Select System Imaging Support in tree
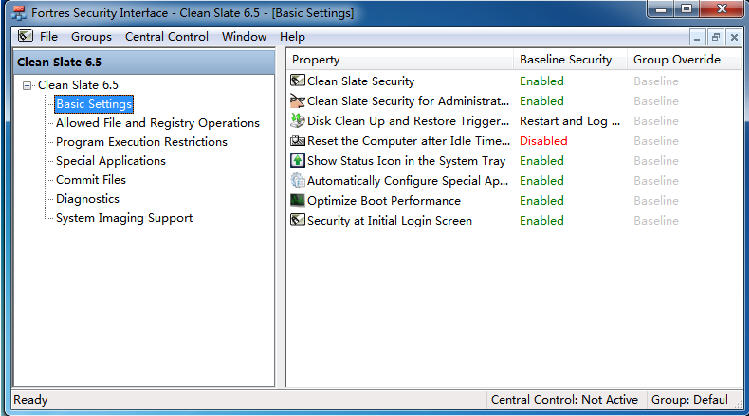 [124, 218]
